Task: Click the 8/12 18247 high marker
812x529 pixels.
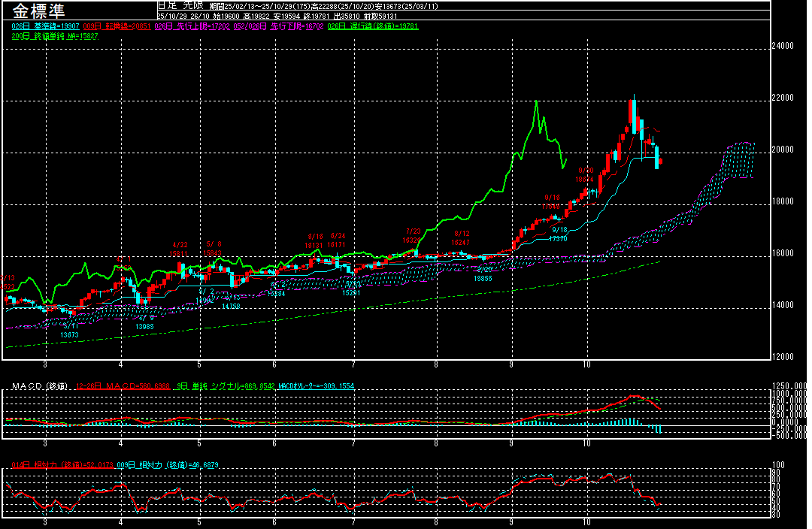Action: click(462, 238)
